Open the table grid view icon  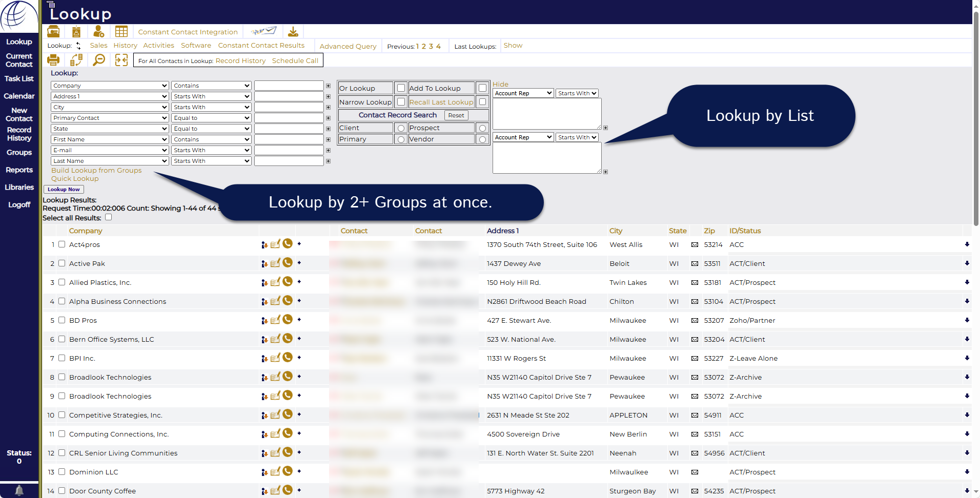tap(121, 32)
